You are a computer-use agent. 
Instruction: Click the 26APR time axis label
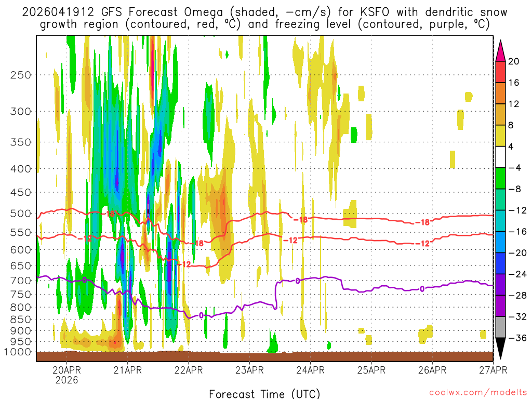coord(432,370)
